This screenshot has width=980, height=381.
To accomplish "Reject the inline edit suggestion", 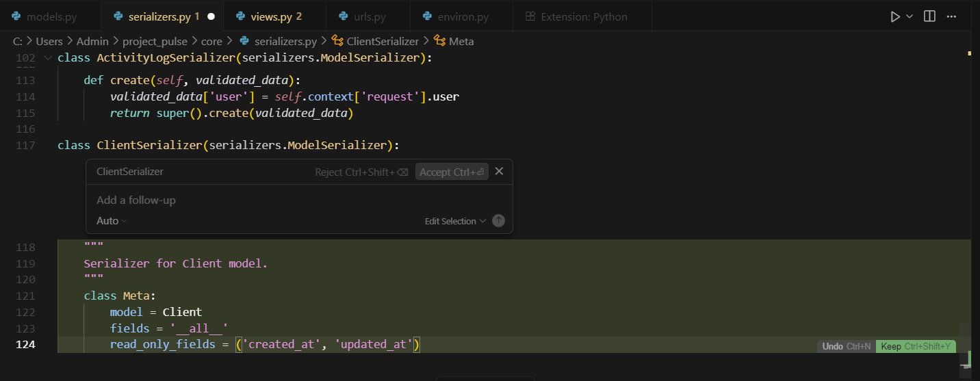I will pos(361,172).
